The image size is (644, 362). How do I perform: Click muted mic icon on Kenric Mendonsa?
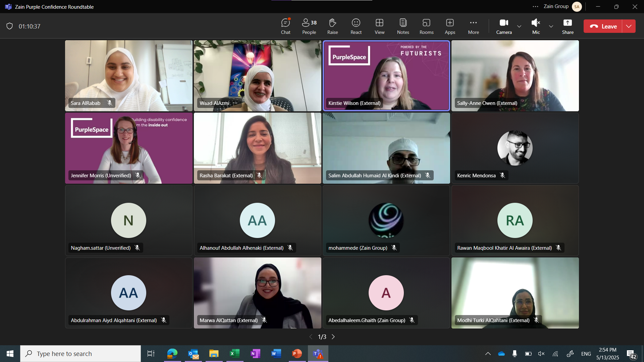click(x=502, y=175)
